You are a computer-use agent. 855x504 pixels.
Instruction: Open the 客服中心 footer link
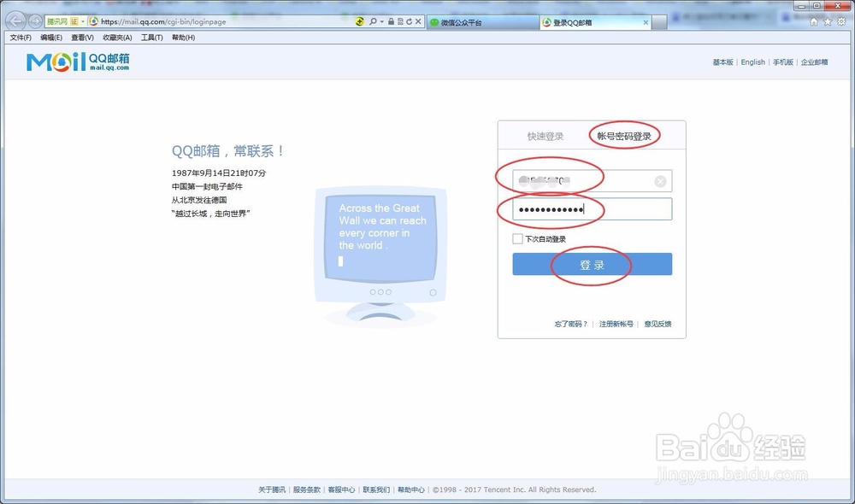[x=341, y=489]
